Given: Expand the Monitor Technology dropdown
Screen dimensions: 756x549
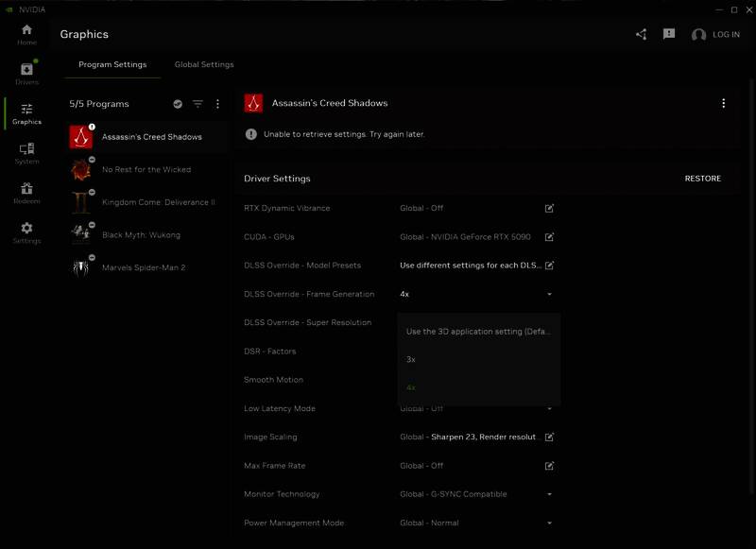Looking at the screenshot, I should click(x=549, y=494).
